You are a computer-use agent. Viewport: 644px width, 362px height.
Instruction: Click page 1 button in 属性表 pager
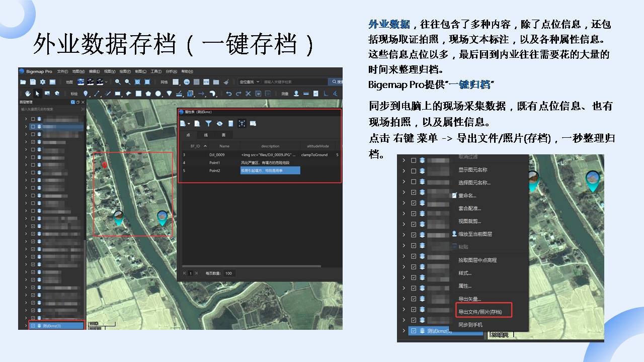click(191, 273)
